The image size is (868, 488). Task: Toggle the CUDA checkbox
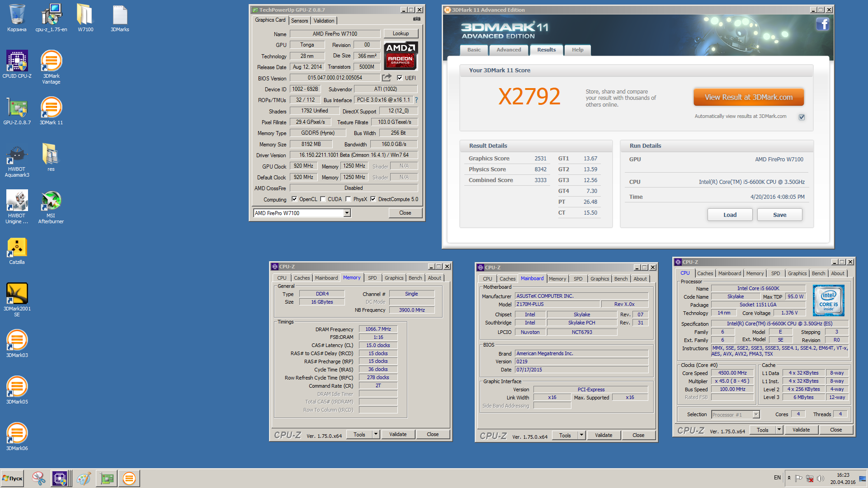(x=323, y=199)
